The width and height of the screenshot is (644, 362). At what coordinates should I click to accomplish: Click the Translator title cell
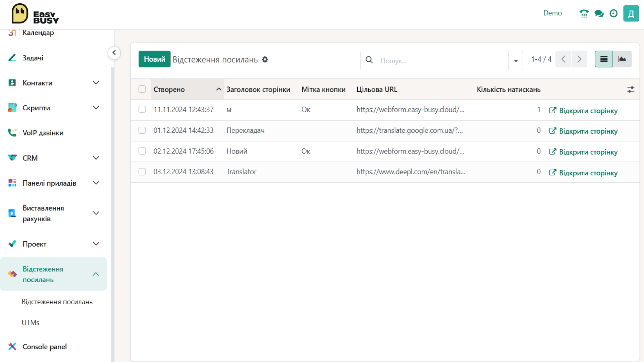coord(241,172)
